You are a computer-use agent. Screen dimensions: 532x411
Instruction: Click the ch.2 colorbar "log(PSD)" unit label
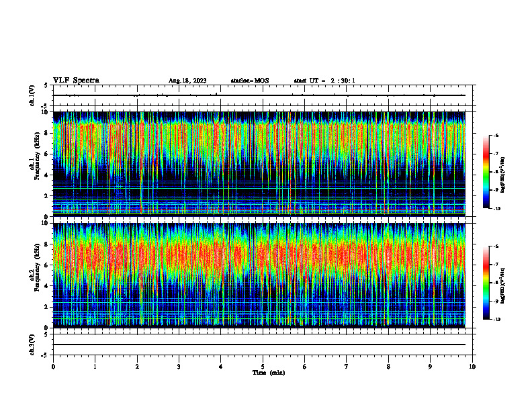point(502,285)
